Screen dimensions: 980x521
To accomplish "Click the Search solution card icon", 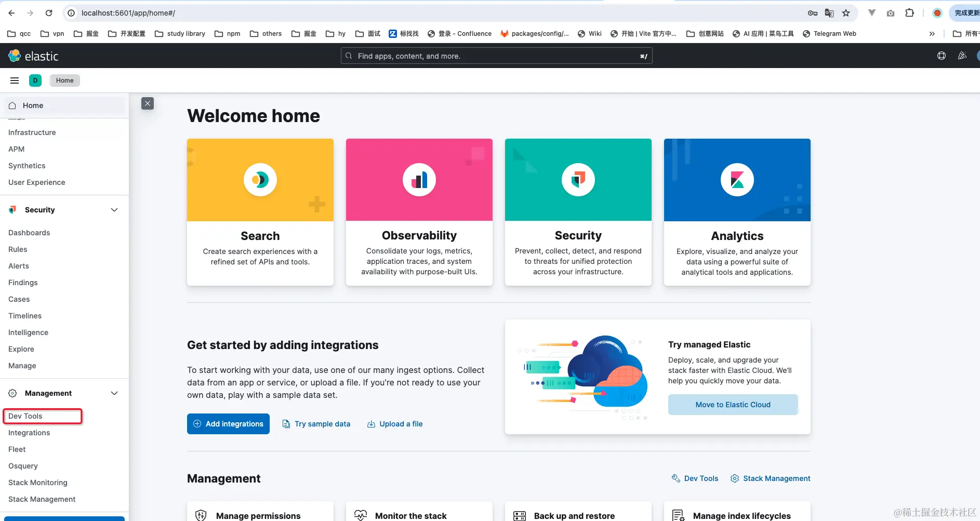I will (x=260, y=180).
